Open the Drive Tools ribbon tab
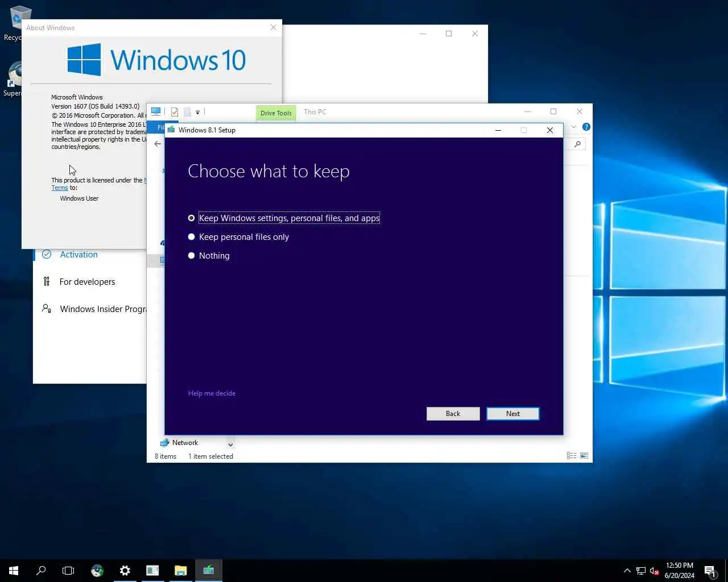 [276, 113]
